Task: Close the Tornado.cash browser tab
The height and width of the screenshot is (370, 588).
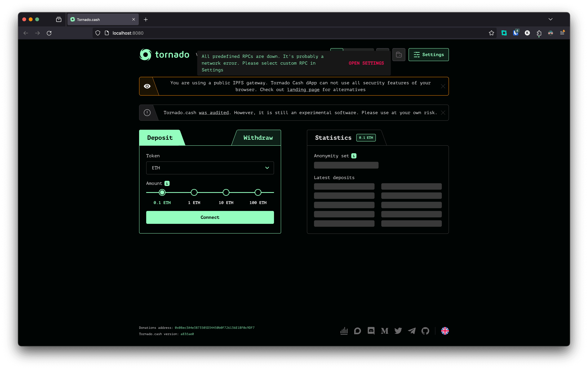Action: (134, 19)
